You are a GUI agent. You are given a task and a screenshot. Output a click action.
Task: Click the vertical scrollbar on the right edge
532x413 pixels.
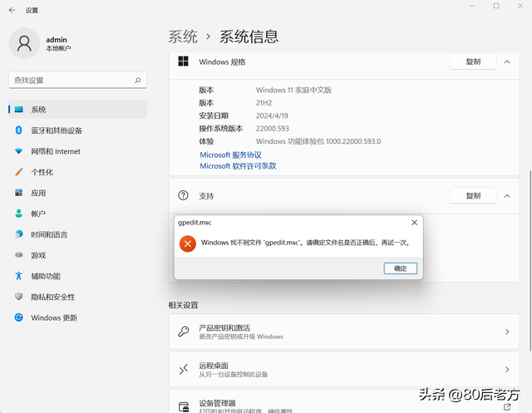530,260
